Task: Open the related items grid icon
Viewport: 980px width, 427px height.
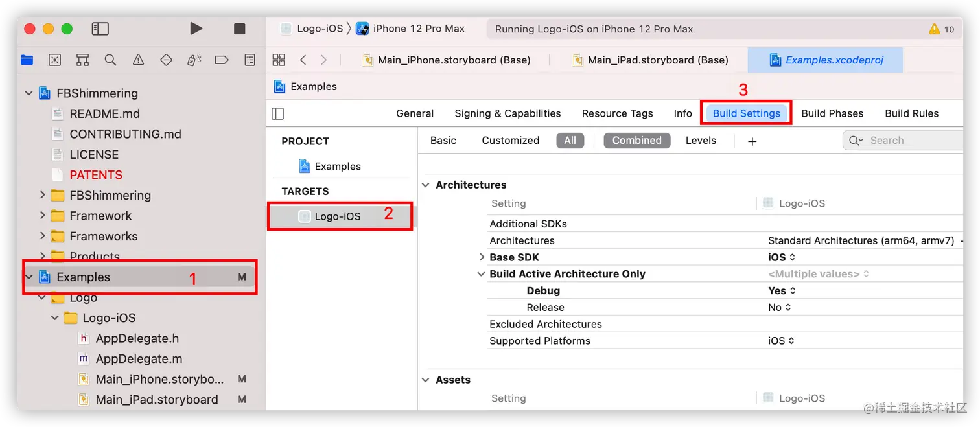Action: (279, 60)
